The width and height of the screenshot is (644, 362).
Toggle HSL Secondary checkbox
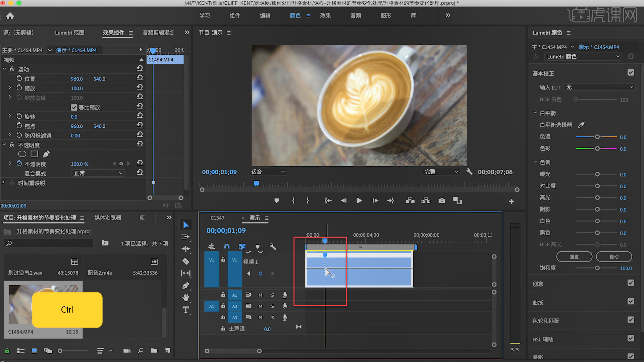point(631,338)
